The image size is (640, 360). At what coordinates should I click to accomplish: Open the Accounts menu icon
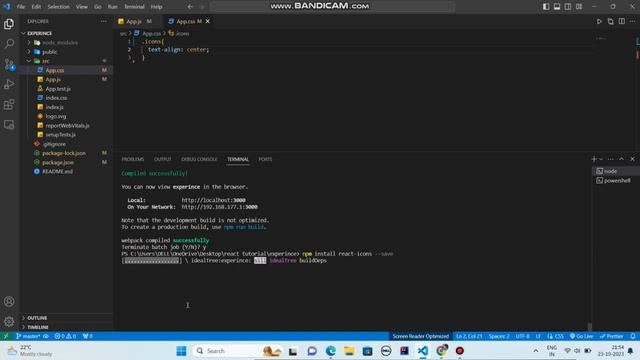(9, 302)
